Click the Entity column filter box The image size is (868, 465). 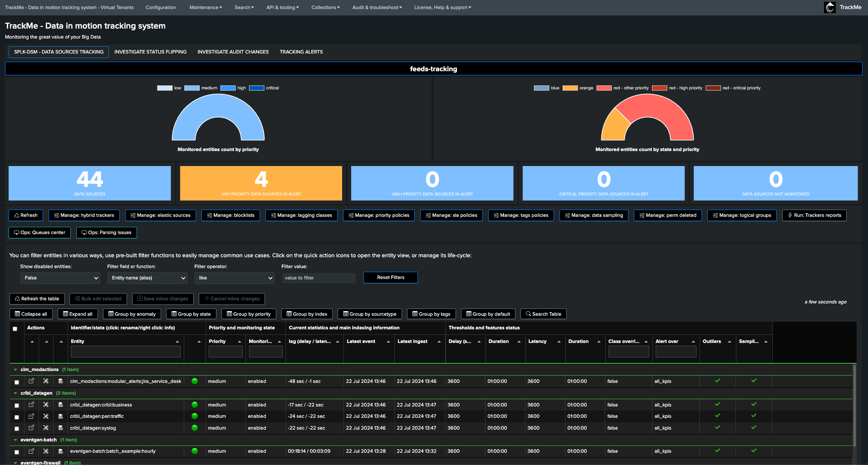pos(126,352)
